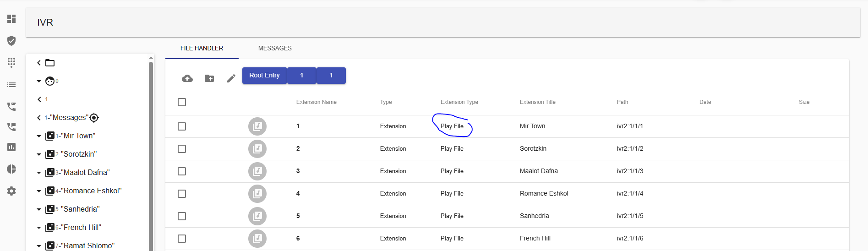Click the Extension Title column header
This screenshot has width=868, height=251.
tap(538, 102)
